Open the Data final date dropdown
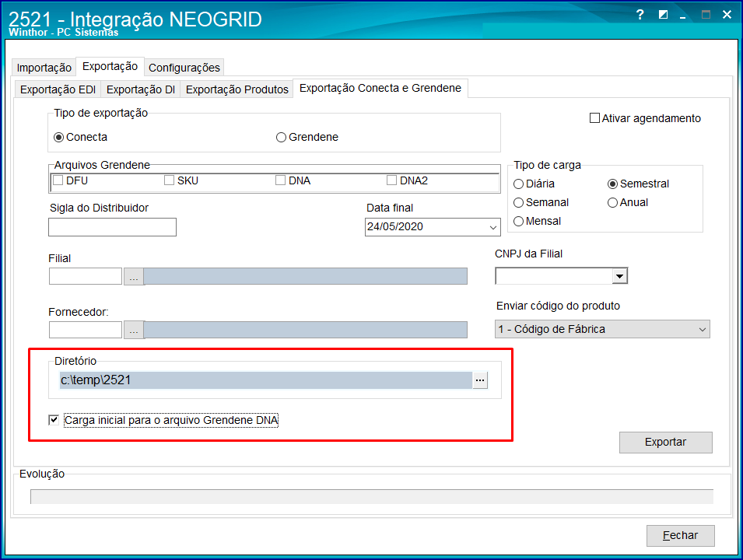The height and width of the screenshot is (560, 743). click(492, 227)
